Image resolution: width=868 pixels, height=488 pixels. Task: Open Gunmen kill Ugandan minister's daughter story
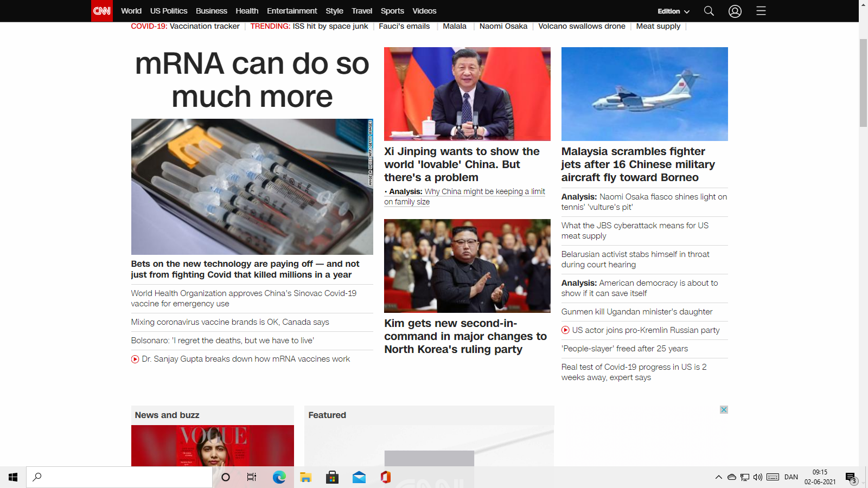coord(637,312)
